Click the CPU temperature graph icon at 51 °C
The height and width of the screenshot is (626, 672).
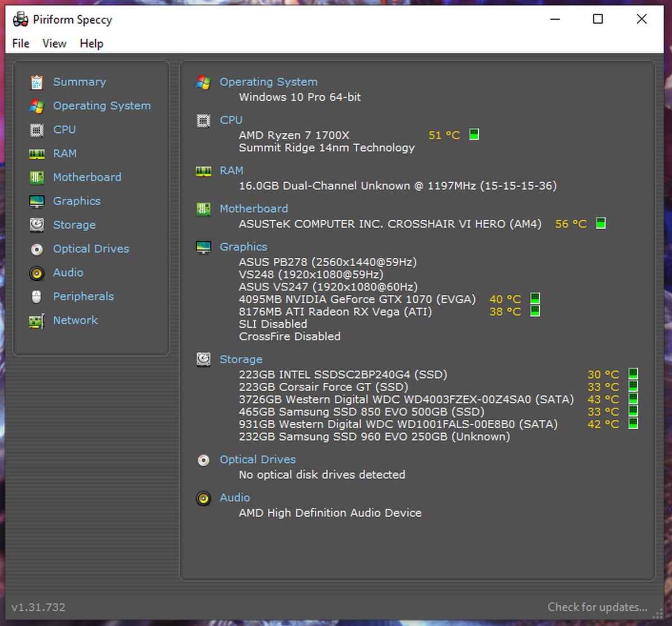[474, 135]
